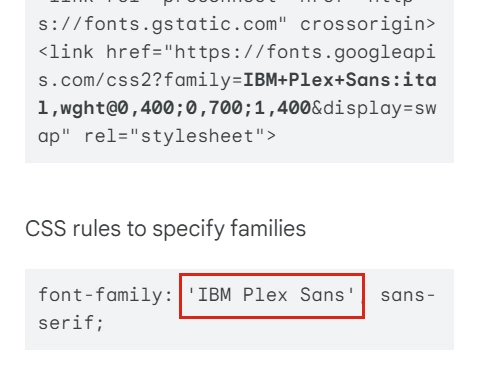This screenshot has height=372, width=477.
Task: Click the '&display=sw' parameter text
Action: pos(373,109)
